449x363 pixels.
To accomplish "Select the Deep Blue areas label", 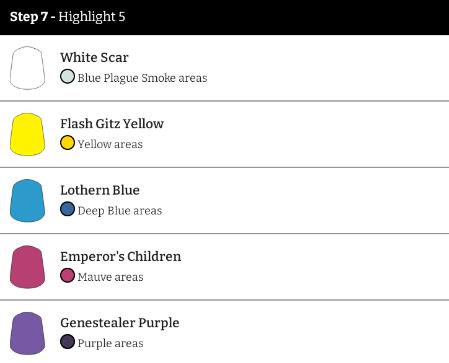I will [120, 211].
